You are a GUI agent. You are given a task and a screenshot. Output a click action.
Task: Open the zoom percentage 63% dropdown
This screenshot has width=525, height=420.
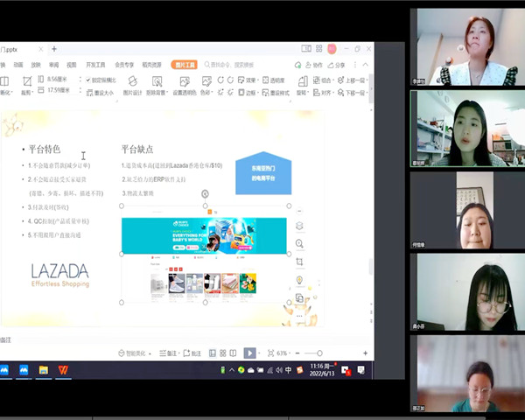click(x=283, y=353)
